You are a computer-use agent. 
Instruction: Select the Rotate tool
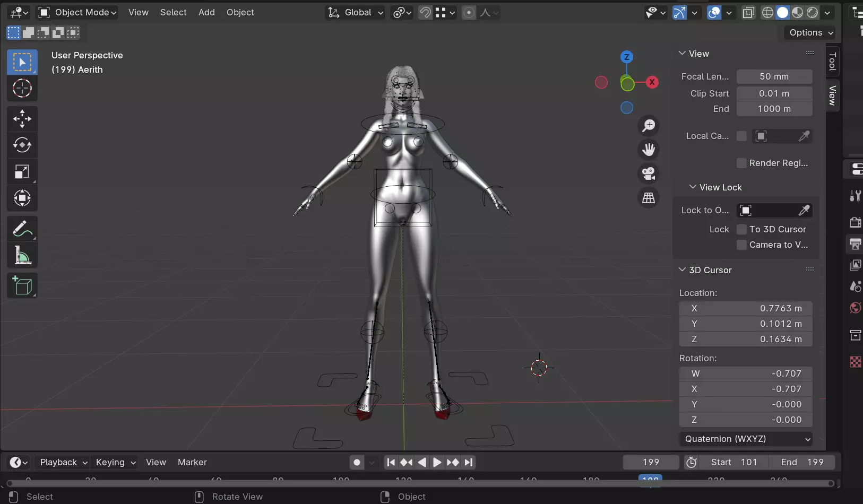click(x=22, y=145)
